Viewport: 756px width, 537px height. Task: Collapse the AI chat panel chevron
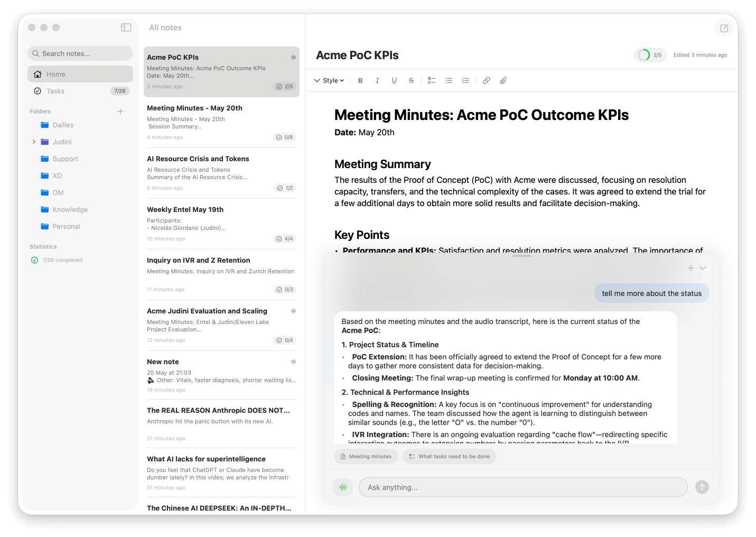(x=703, y=268)
